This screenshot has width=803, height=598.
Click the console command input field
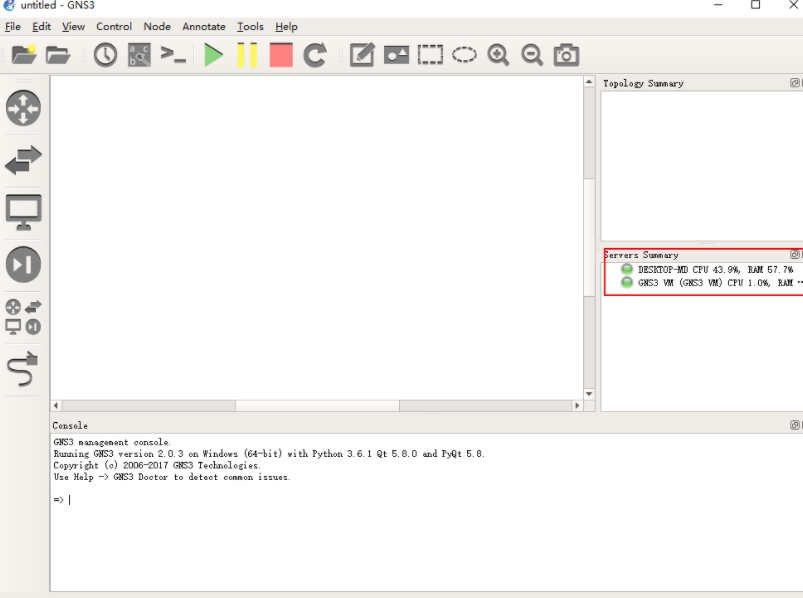point(120,500)
